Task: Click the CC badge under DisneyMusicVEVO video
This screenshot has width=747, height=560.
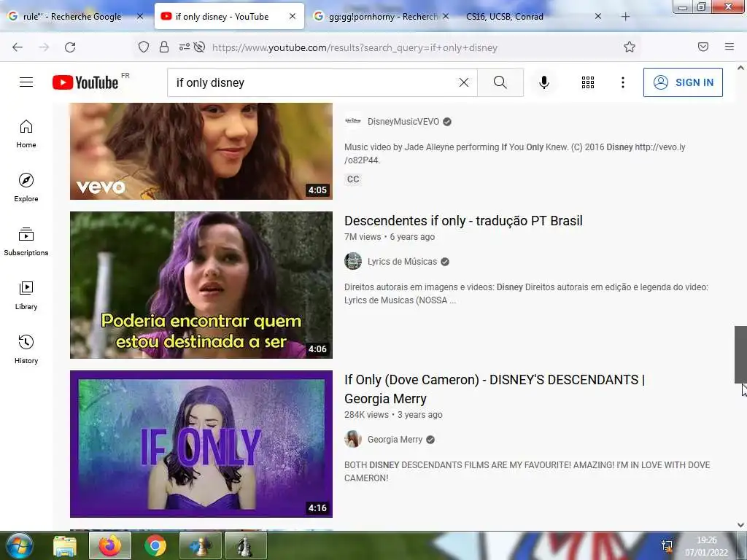Action: 353,179
